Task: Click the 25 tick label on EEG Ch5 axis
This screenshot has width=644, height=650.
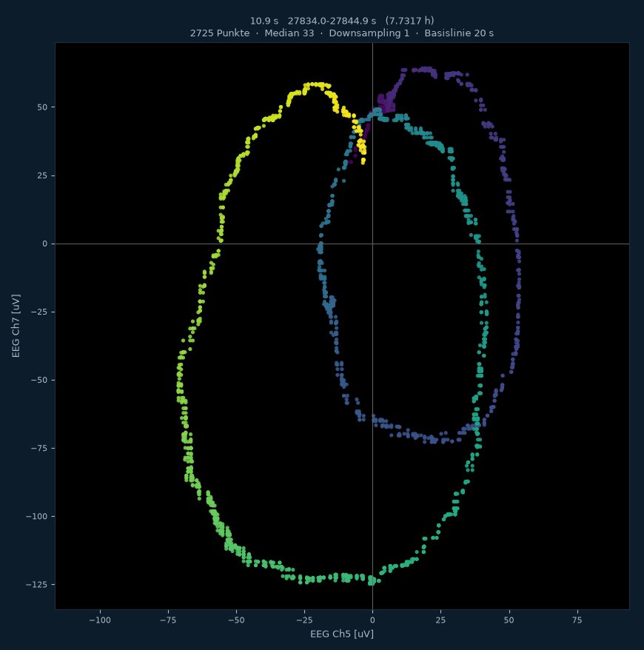Action: pyautogui.click(x=440, y=620)
